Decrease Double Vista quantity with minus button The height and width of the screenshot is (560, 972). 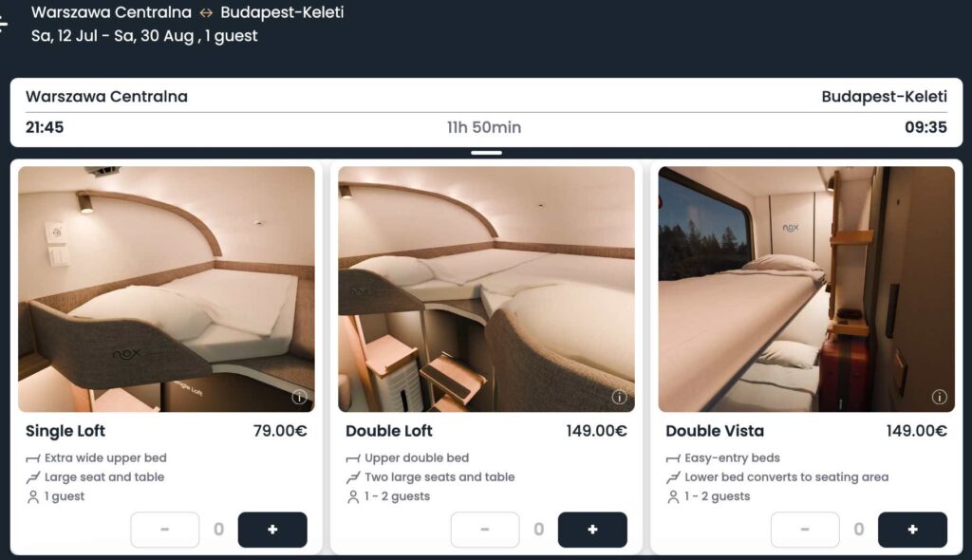[805, 530]
